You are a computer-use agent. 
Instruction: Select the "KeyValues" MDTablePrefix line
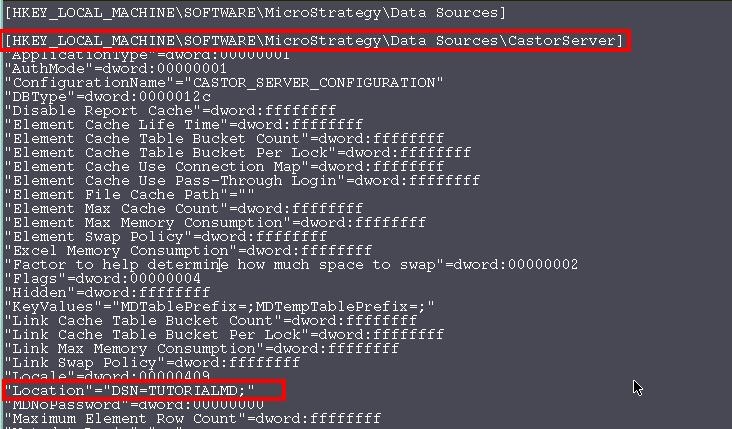point(220,306)
